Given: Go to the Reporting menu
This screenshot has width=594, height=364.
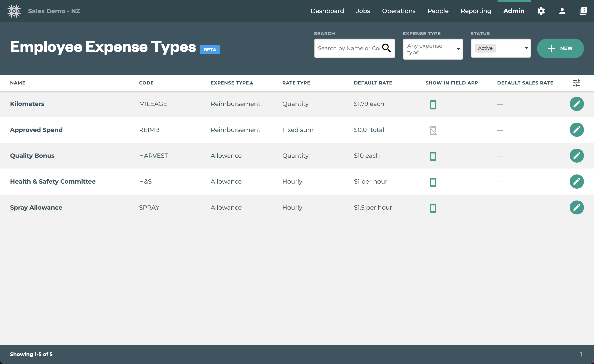Looking at the screenshot, I should coord(476,11).
